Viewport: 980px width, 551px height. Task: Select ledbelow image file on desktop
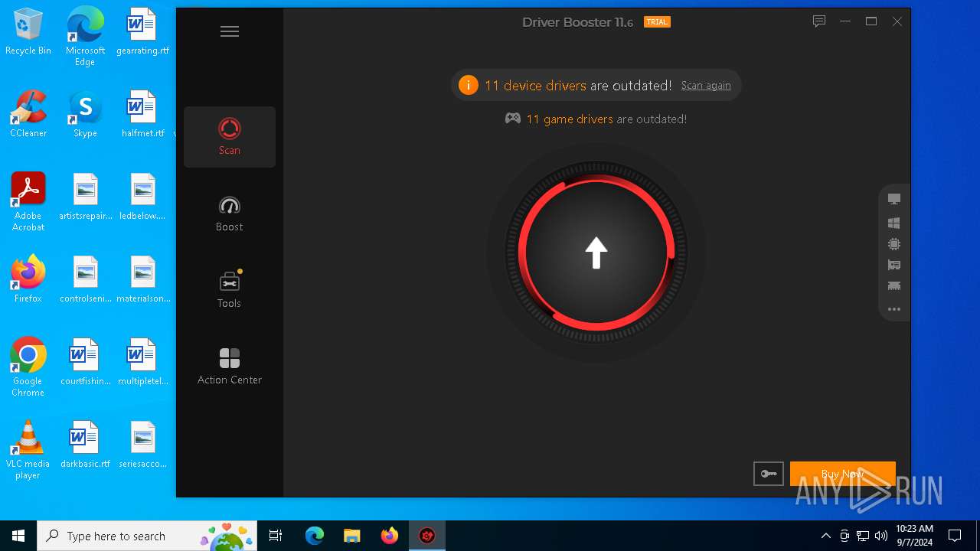(142, 197)
